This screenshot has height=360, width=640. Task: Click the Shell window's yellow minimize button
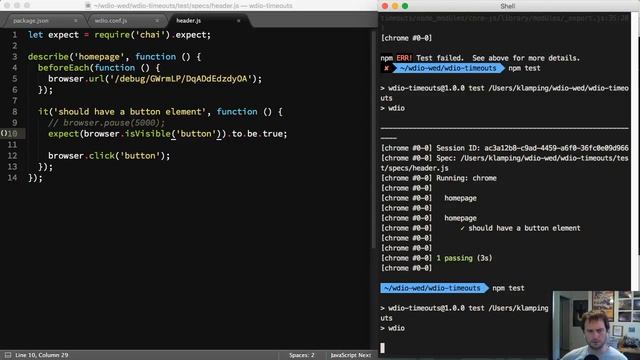[x=395, y=6]
